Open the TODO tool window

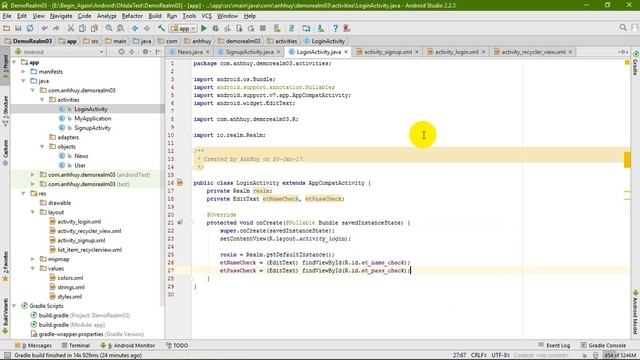[x=177, y=345]
